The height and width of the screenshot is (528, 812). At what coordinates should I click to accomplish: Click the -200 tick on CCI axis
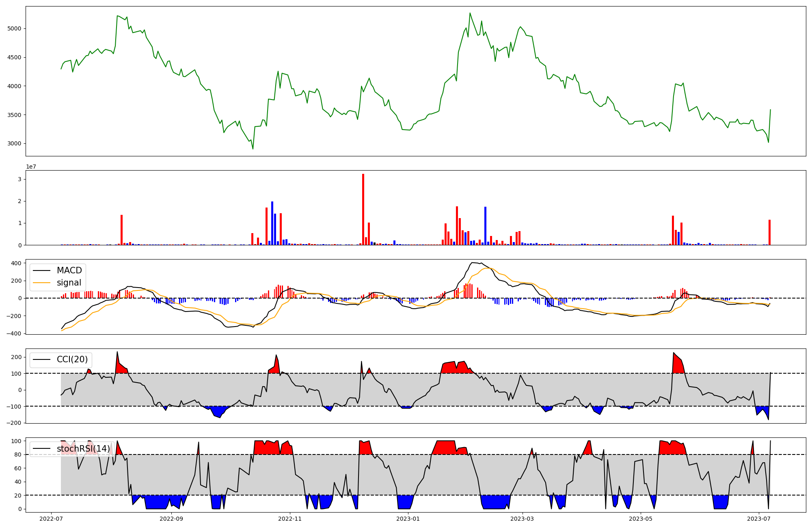click(14, 423)
